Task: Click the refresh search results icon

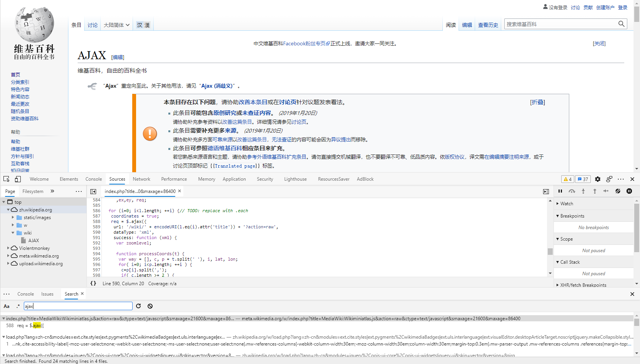Action: tap(138, 306)
